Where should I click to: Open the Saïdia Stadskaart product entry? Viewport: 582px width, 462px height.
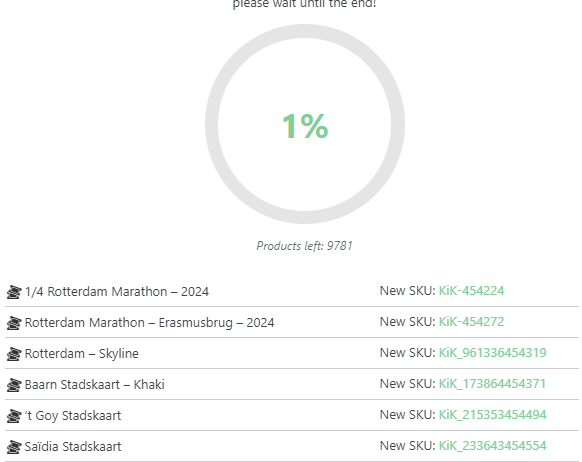click(73, 446)
